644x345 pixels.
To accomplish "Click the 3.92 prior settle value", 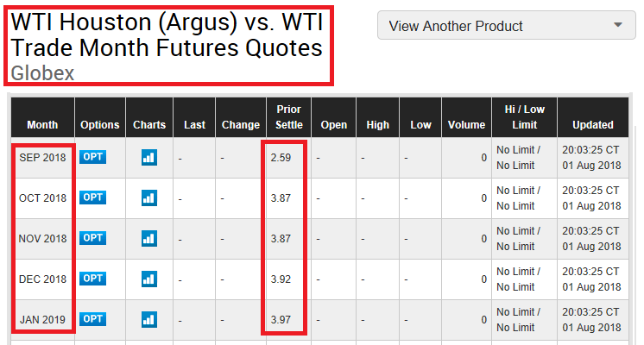I will click(x=281, y=279).
